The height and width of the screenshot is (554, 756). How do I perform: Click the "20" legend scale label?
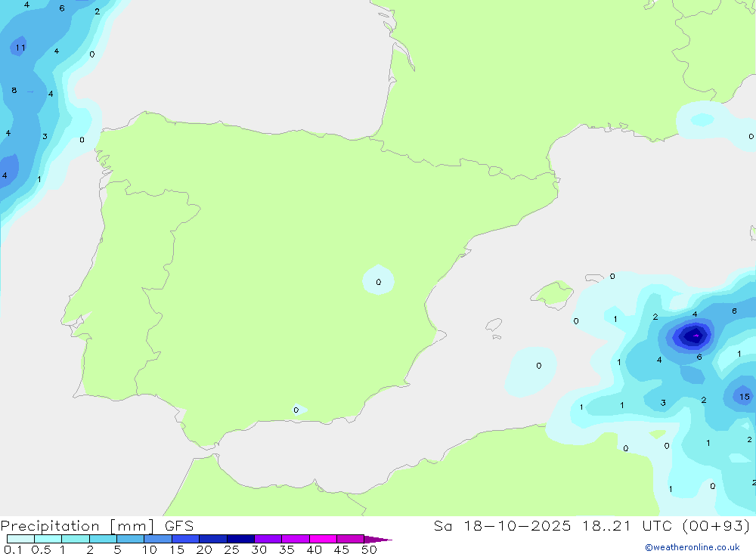(204, 549)
